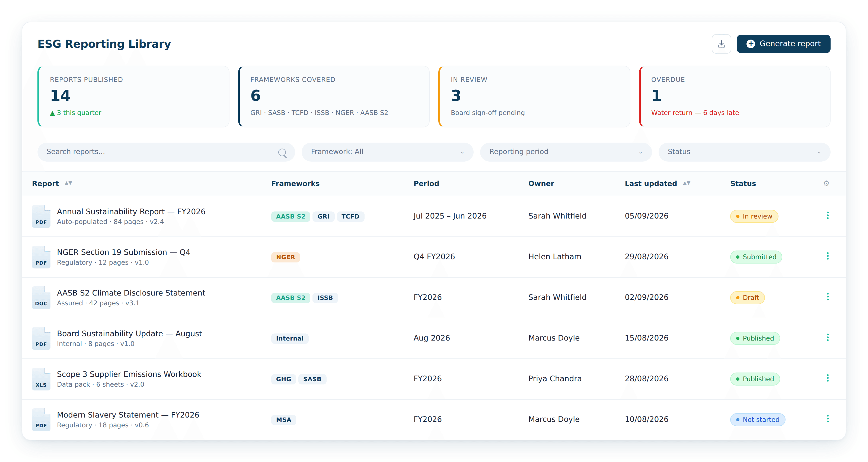Viewport: 868px width, 462px height.
Task: Focus the Search reports field
Action: click(166, 152)
